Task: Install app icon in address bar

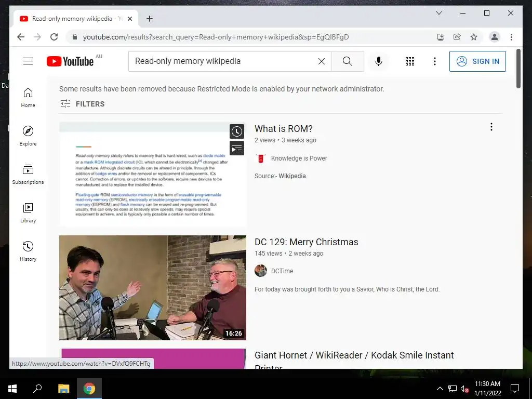Action: pyautogui.click(x=441, y=37)
